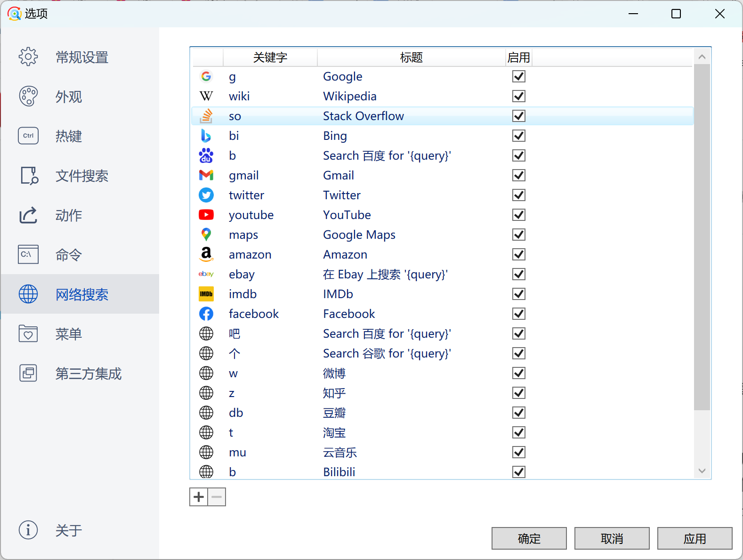The image size is (743, 560).
Task: Open the 文件搜索 page
Action: pos(81,176)
